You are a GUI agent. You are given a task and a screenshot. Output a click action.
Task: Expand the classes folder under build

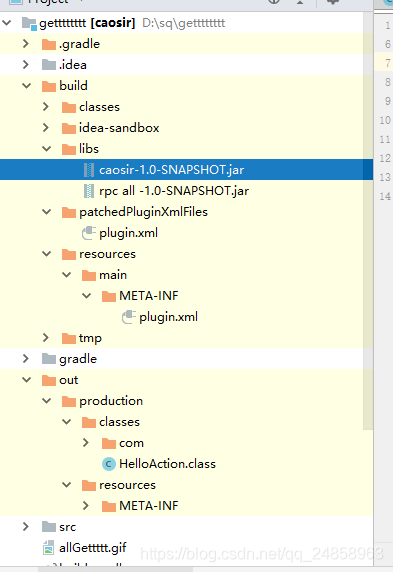(x=46, y=107)
